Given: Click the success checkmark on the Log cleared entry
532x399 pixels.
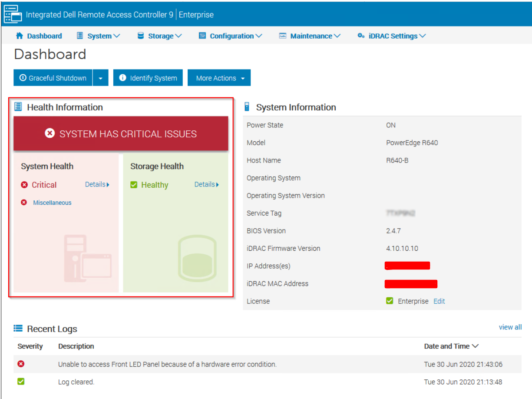Looking at the screenshot, I should 21,382.
